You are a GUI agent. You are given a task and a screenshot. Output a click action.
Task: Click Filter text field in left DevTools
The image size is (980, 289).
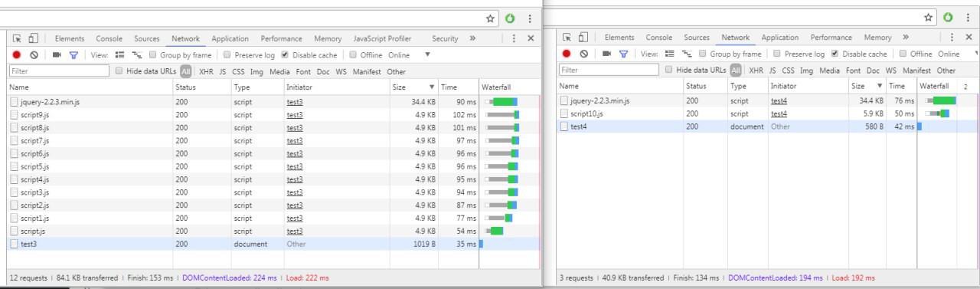60,71
